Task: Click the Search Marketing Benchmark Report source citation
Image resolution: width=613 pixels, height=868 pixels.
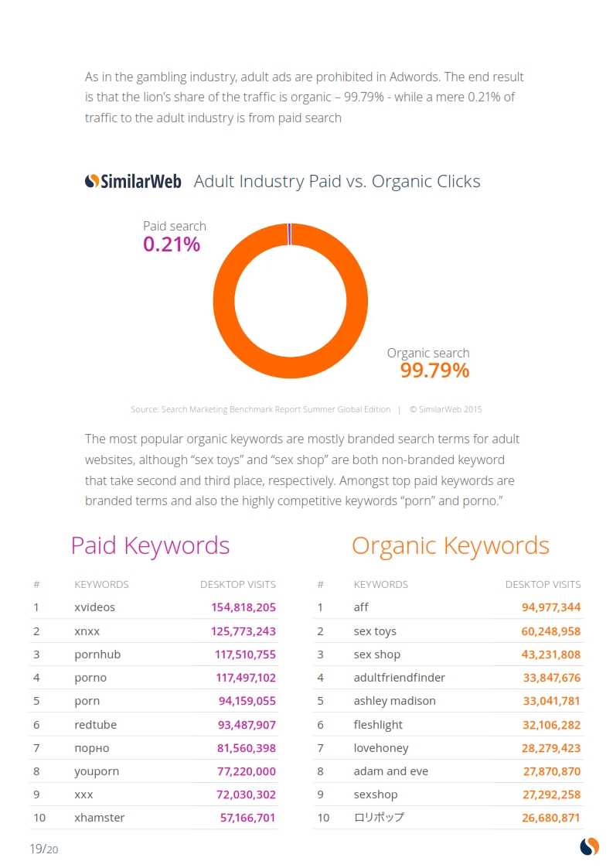Action: coord(261,409)
